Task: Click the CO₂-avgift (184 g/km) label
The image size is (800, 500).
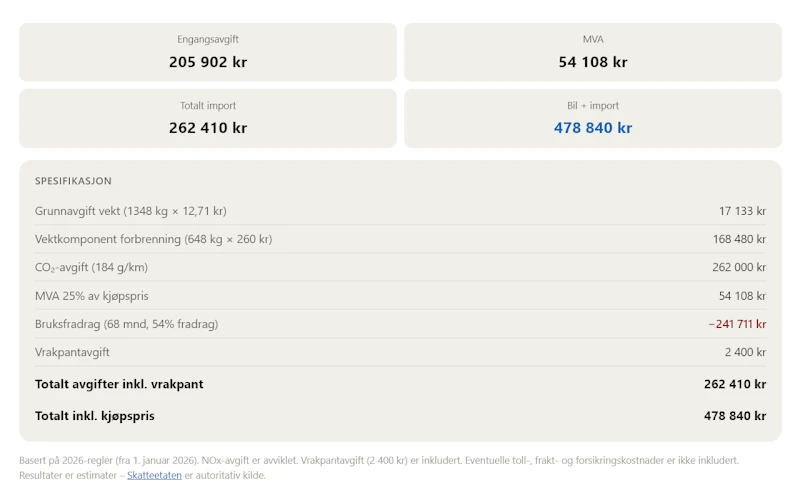Action: tap(91, 267)
